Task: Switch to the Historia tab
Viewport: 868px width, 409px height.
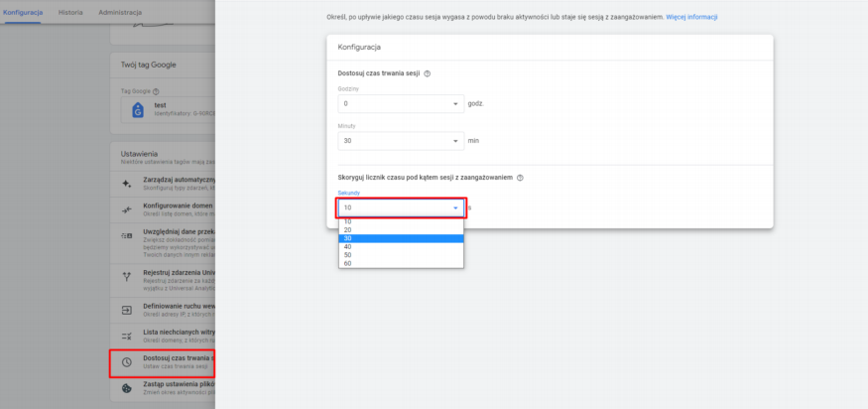Action: click(70, 12)
